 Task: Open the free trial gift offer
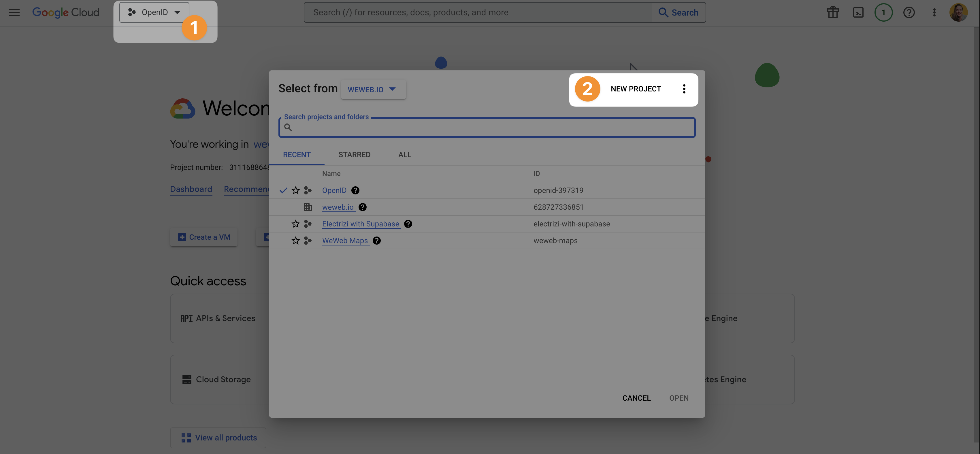833,12
